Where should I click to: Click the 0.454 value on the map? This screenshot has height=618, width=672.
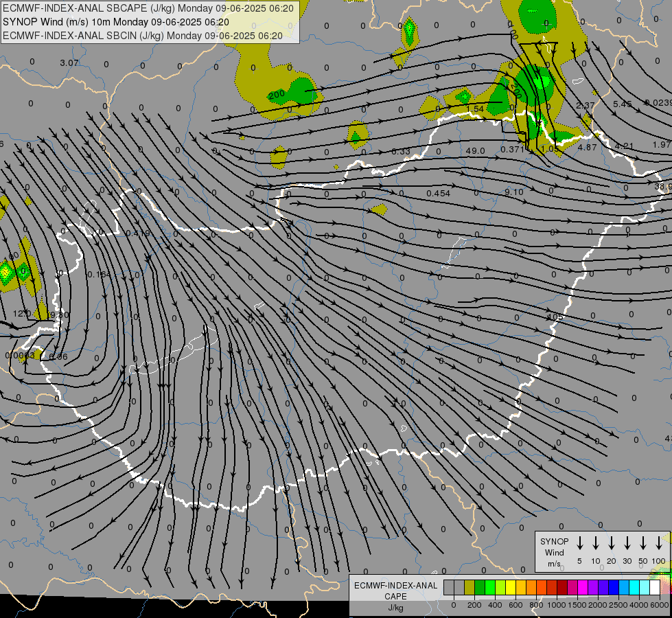tap(438, 194)
